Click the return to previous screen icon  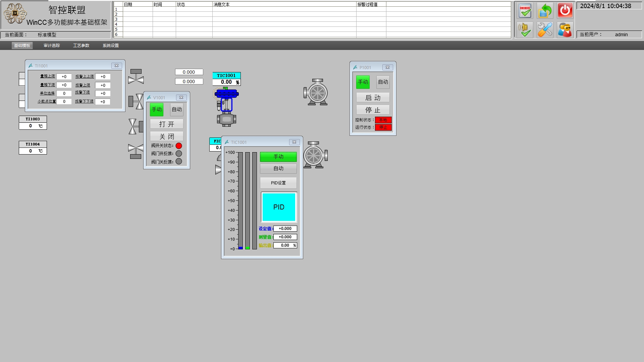pos(545,11)
